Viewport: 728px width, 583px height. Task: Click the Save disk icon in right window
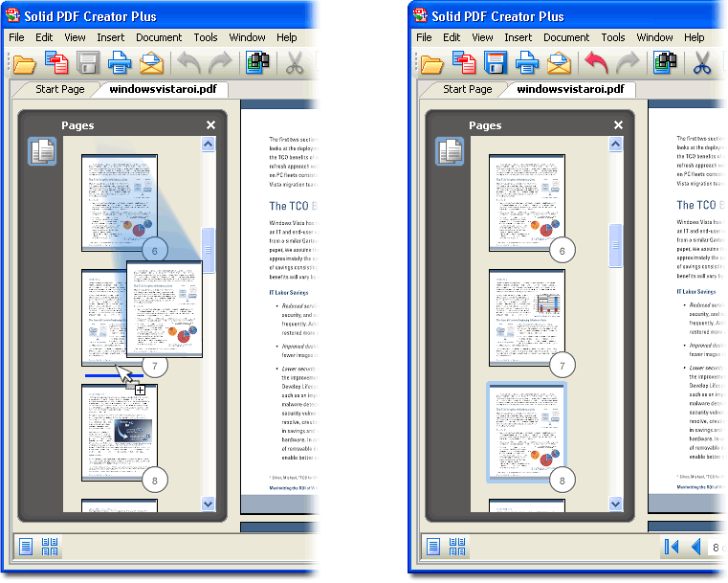[x=496, y=64]
